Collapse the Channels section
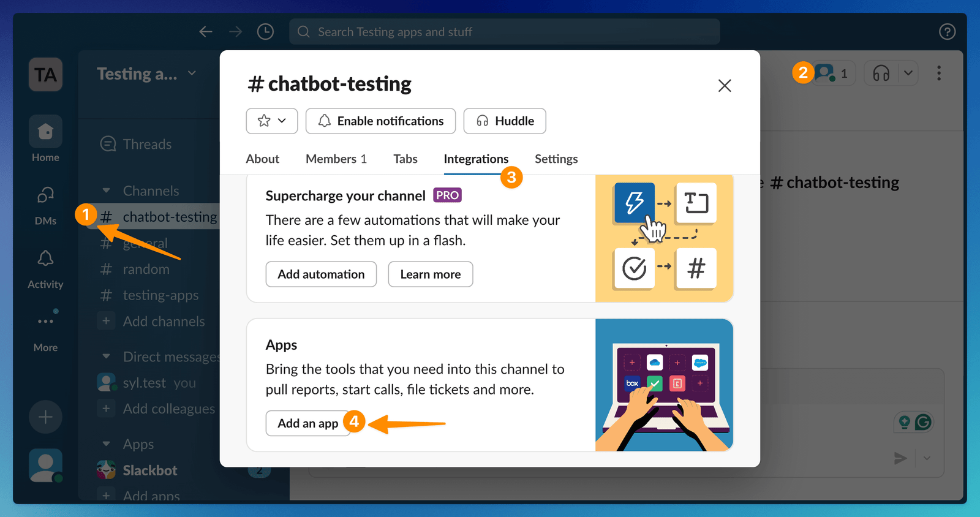This screenshot has width=980, height=517. coord(107,191)
